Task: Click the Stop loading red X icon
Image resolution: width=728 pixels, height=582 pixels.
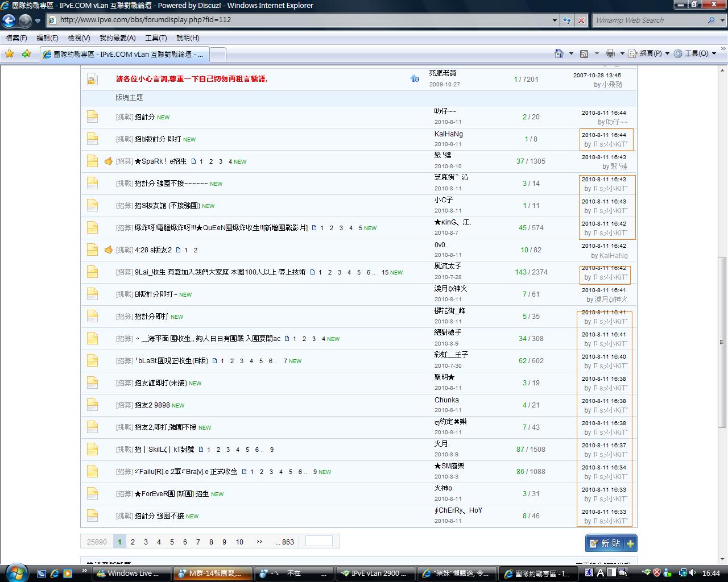Action: pyautogui.click(x=581, y=20)
